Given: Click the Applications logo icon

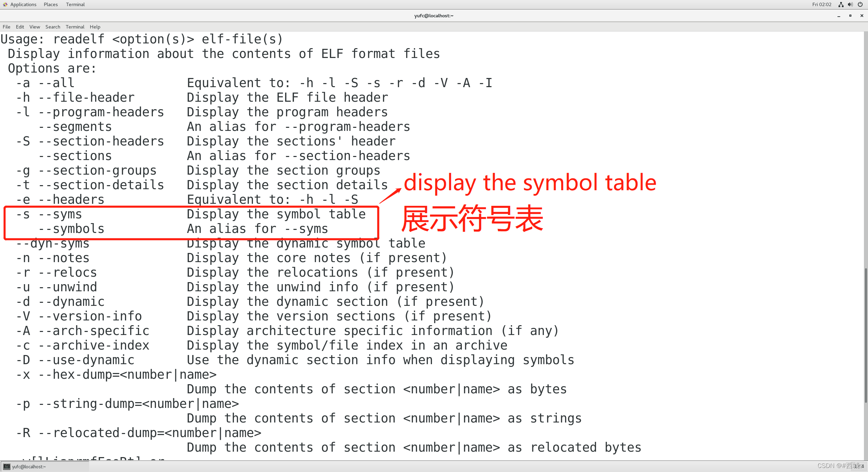Looking at the screenshot, I should (x=5, y=4).
